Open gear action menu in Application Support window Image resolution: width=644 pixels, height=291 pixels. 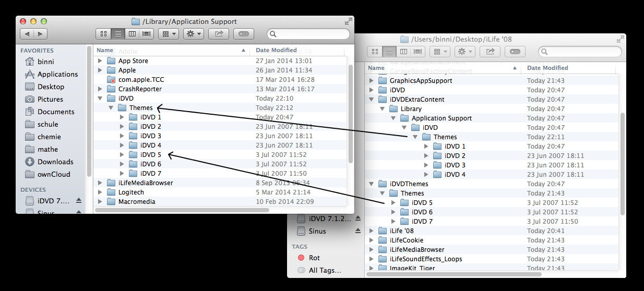[x=193, y=34]
